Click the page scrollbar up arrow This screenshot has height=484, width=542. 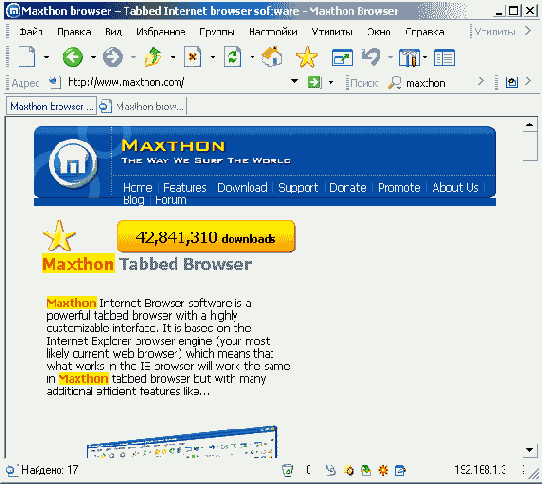pos(529,125)
